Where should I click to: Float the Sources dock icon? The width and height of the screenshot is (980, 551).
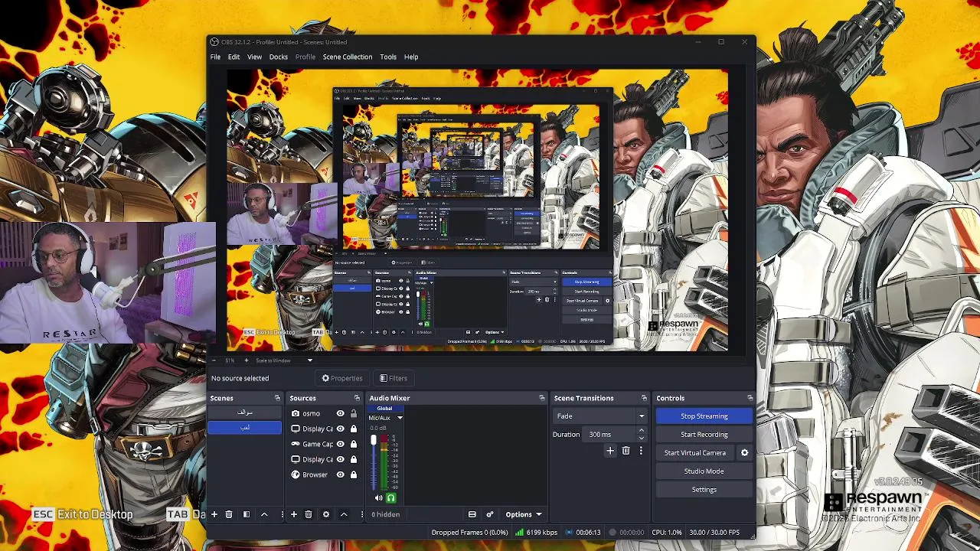tap(357, 398)
